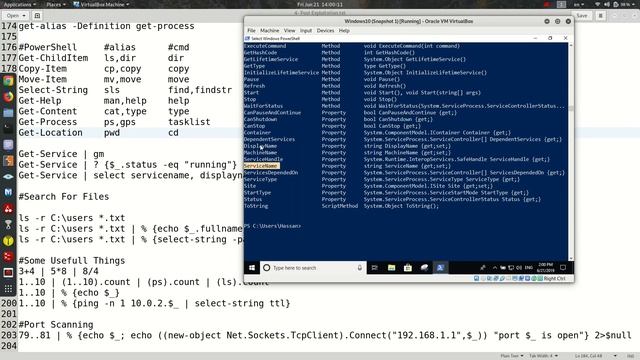
Task: Show hidden tray icons in Windows taskbar
Action: pyautogui.click(x=495, y=268)
